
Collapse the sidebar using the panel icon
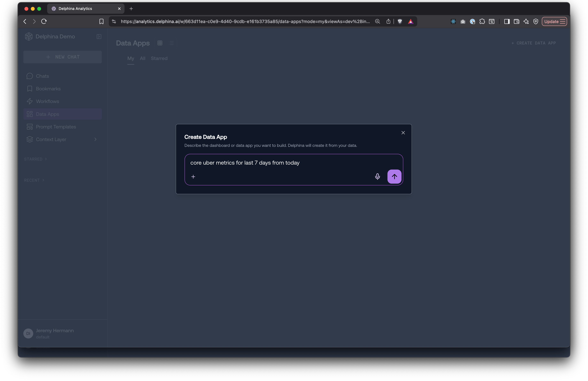pos(99,37)
